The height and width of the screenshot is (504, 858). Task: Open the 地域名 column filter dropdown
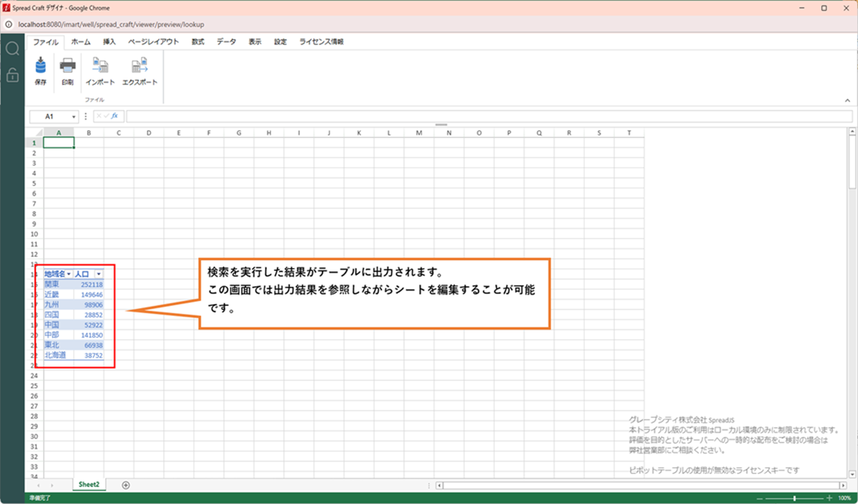point(68,274)
